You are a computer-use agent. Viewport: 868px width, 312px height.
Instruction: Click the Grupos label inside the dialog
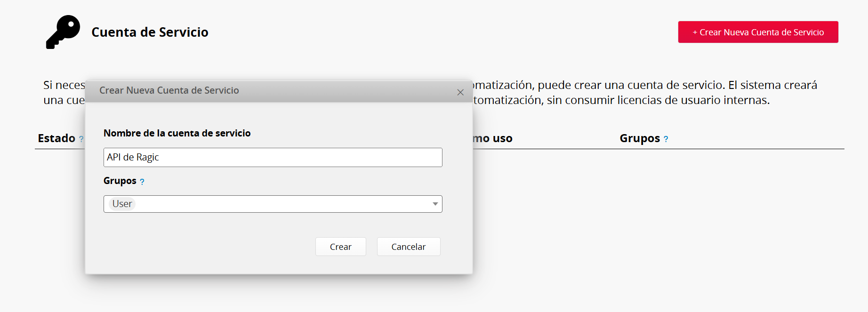(120, 181)
